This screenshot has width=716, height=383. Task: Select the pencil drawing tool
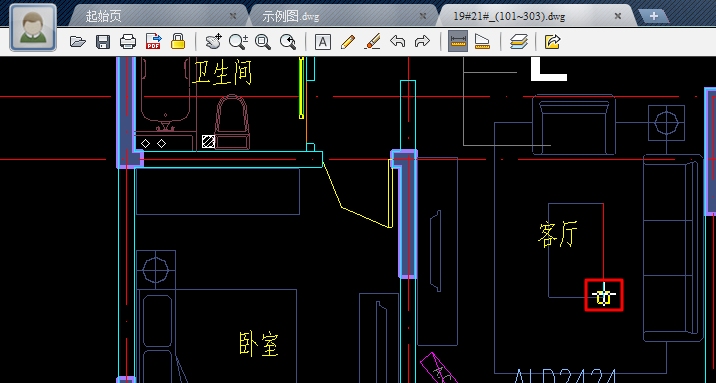(x=348, y=42)
